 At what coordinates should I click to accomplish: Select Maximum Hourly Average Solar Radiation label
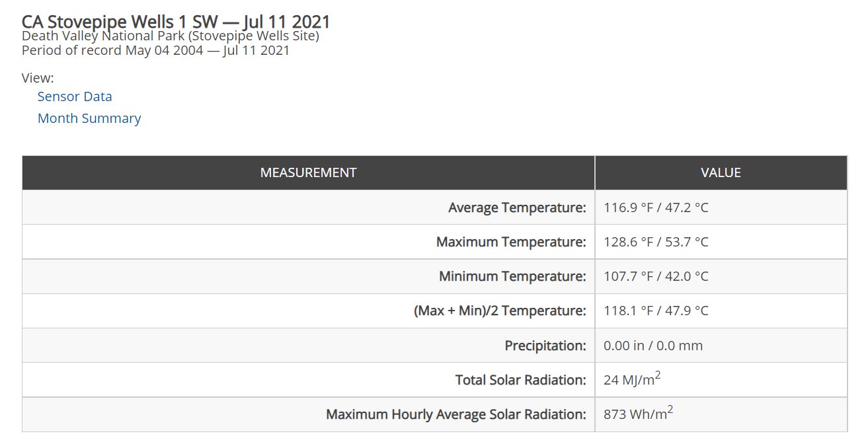click(456, 414)
